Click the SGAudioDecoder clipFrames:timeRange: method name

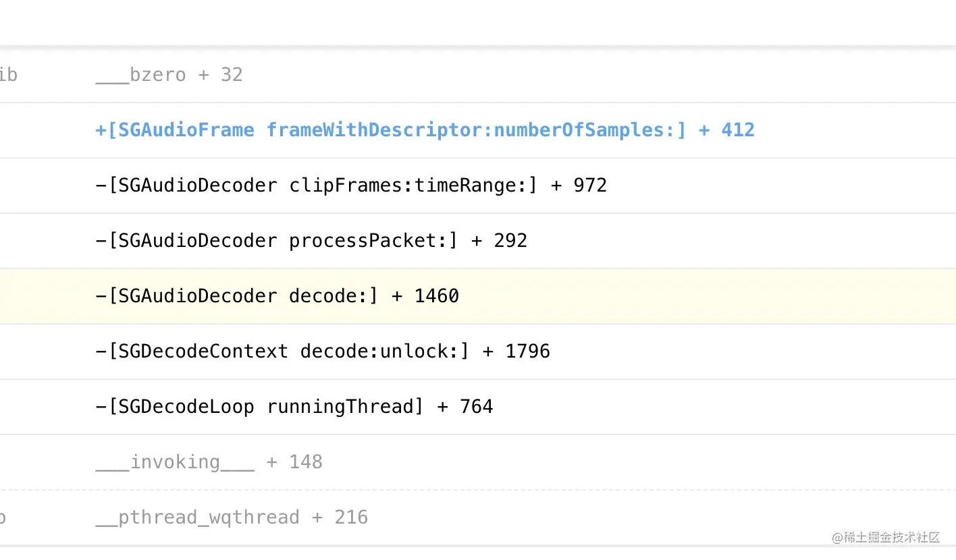point(316,185)
